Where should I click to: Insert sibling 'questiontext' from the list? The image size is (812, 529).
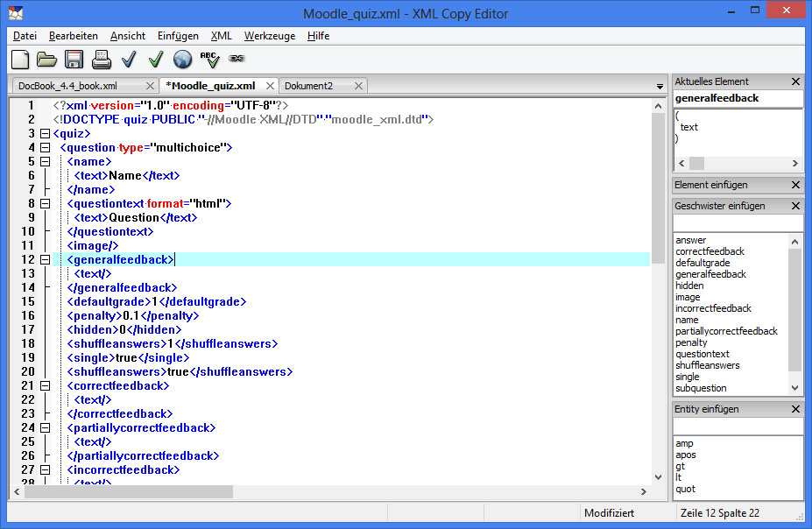703,354
